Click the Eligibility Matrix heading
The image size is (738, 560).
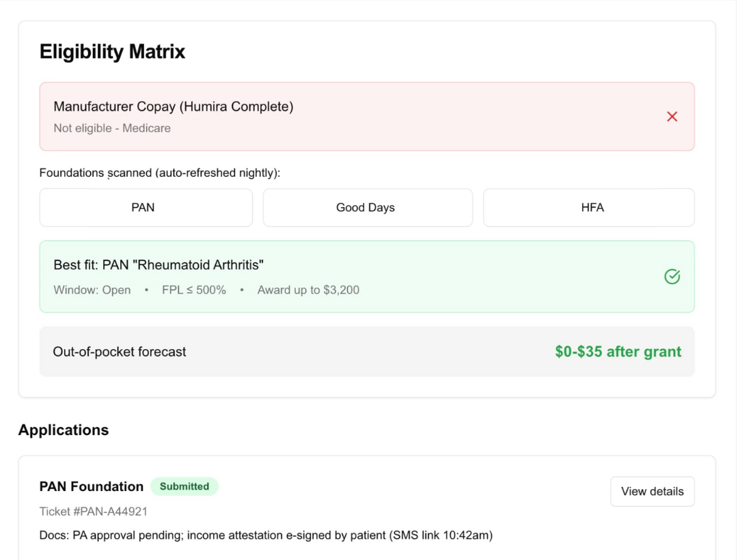click(113, 52)
